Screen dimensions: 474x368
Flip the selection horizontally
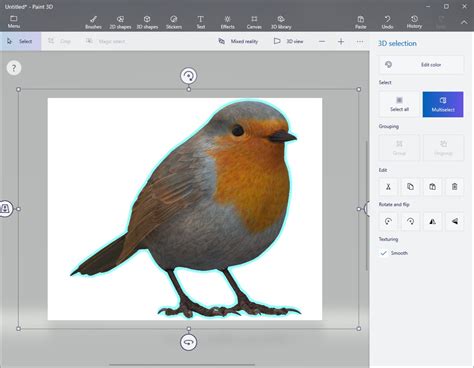coord(432,221)
